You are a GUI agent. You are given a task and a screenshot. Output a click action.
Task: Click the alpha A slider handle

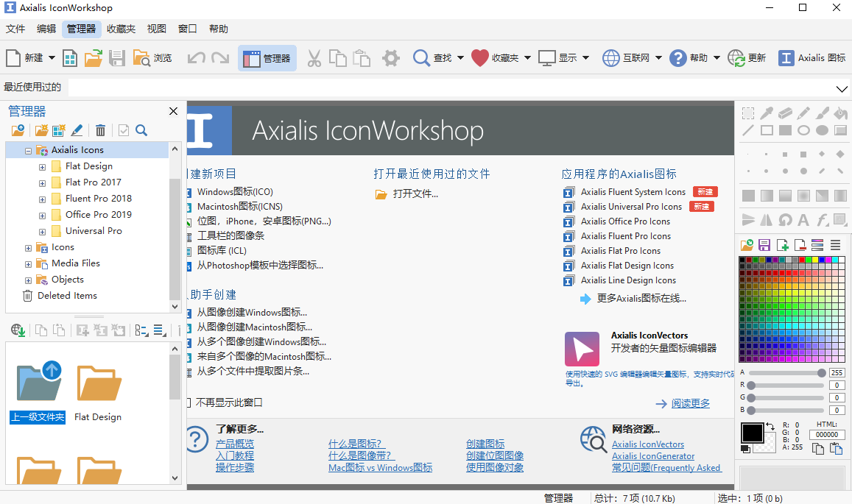click(821, 372)
